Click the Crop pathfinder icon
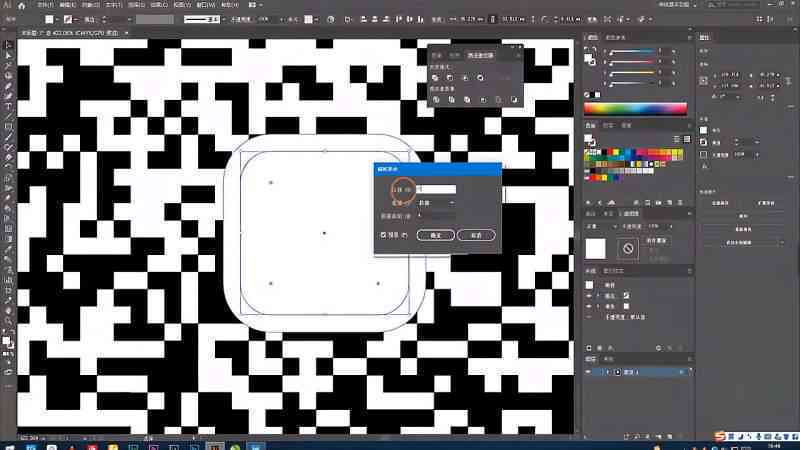Viewport: 800px width, 450px height. pyautogui.click(x=483, y=99)
